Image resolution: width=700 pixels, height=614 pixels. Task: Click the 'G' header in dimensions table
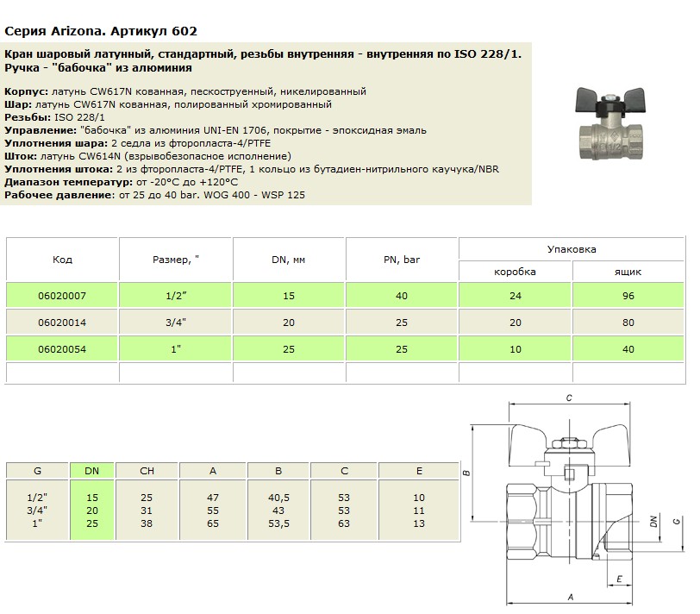[37, 472]
